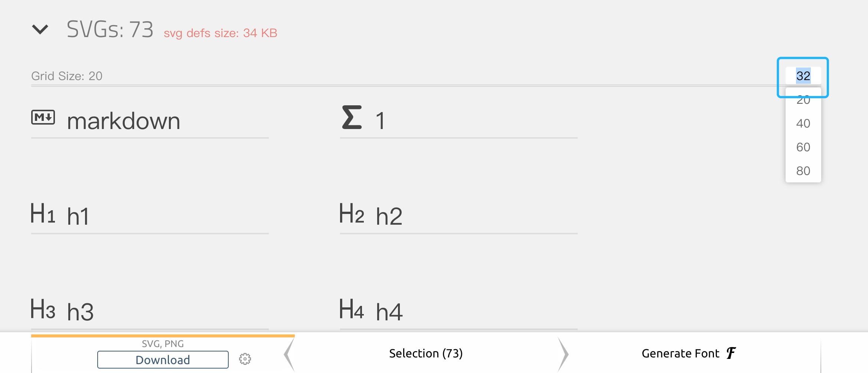The height and width of the screenshot is (373, 868).
Task: Collapse the SVGs section chevron
Action: [40, 29]
